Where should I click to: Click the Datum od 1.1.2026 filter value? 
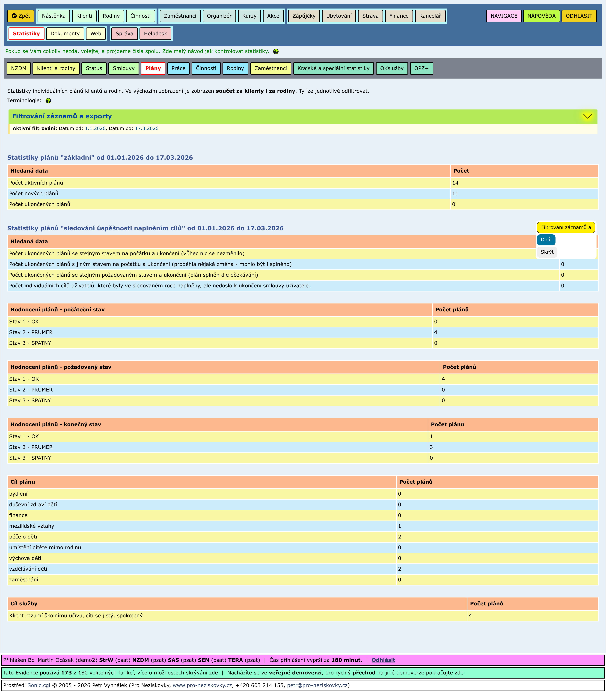(95, 128)
